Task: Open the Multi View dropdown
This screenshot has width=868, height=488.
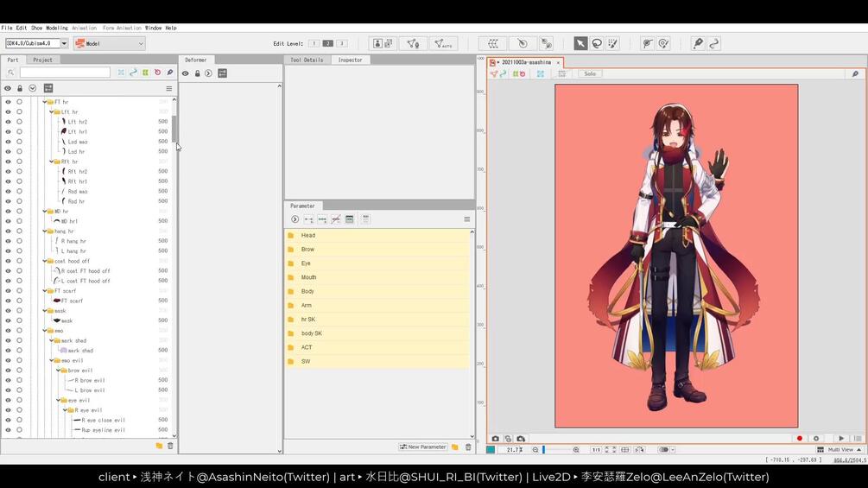Action: coord(840,450)
